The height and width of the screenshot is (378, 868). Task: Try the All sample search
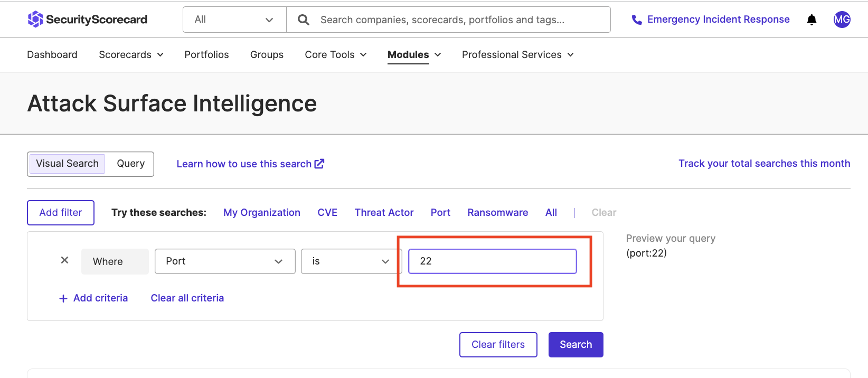click(x=551, y=212)
